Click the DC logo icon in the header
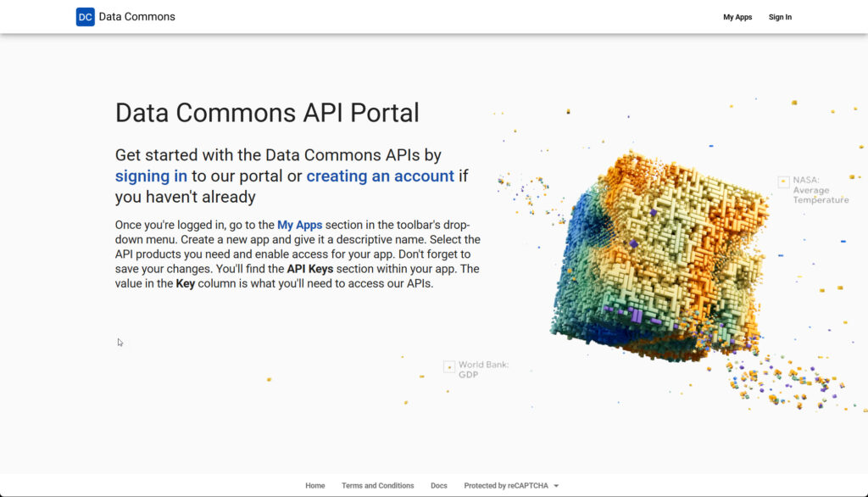Image resolution: width=868 pixels, height=497 pixels. click(x=85, y=16)
